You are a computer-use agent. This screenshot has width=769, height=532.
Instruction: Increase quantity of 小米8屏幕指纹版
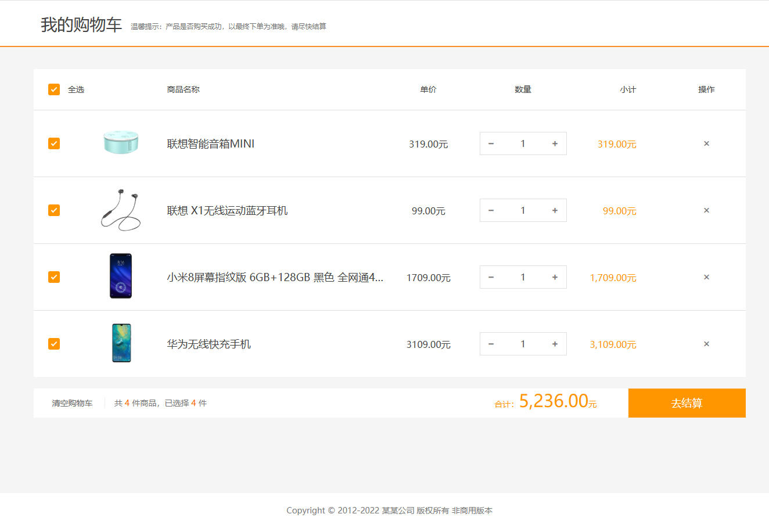555,277
